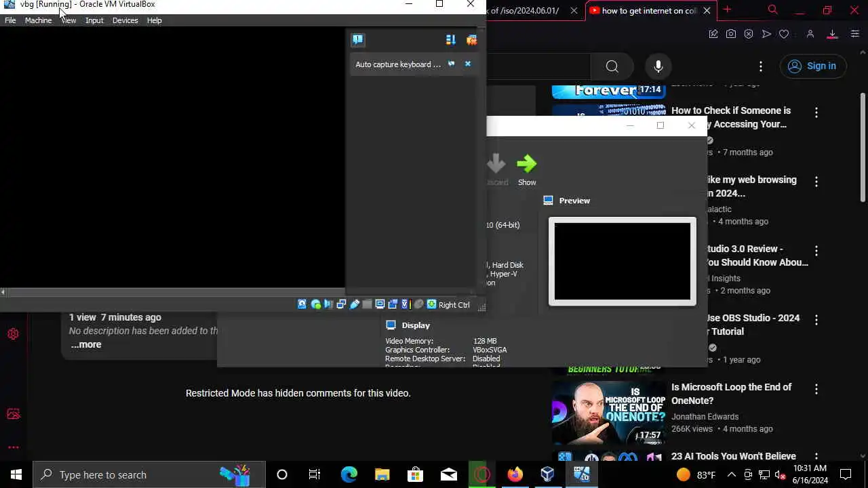The image size is (868, 488).
Task: Click the delete all notifications icon in VM panel
Action: tap(471, 40)
